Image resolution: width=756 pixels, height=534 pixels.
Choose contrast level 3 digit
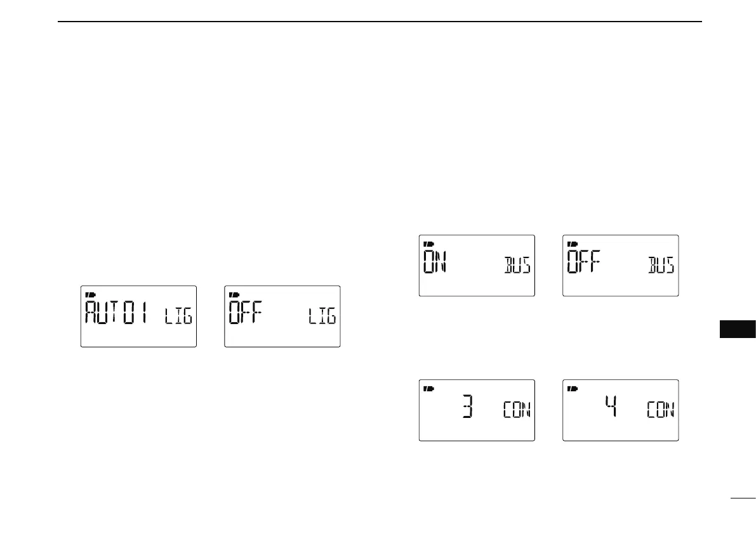pyautogui.click(x=467, y=407)
